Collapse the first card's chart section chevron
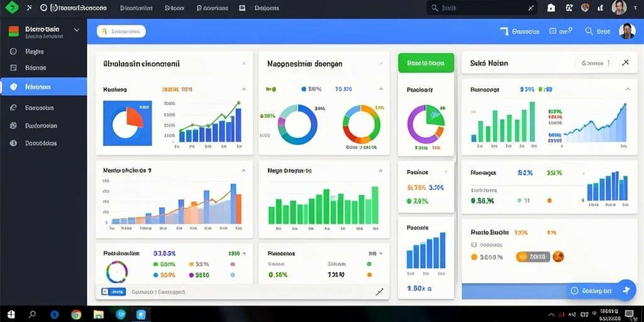644x322 pixels. click(243, 89)
